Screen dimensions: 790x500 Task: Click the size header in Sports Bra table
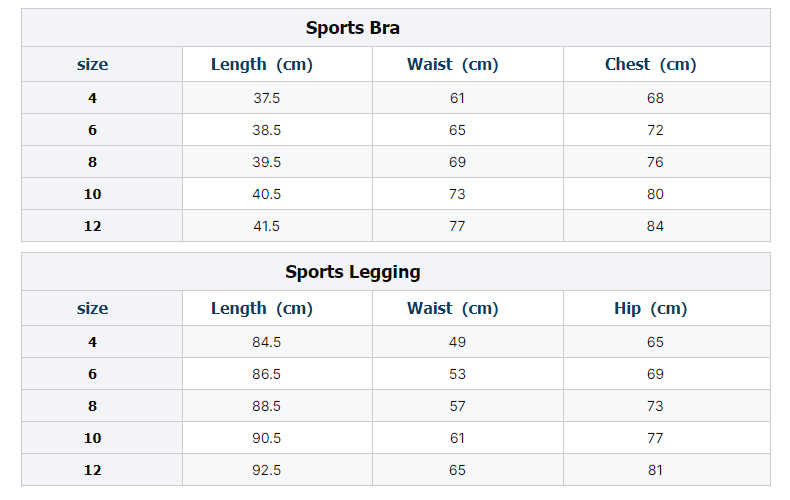tap(92, 65)
